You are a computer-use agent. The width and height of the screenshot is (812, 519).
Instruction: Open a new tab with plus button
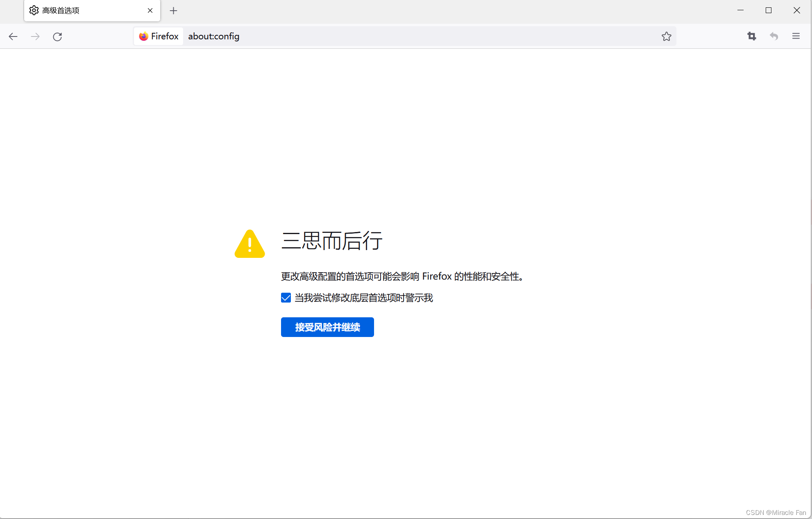[173, 11]
